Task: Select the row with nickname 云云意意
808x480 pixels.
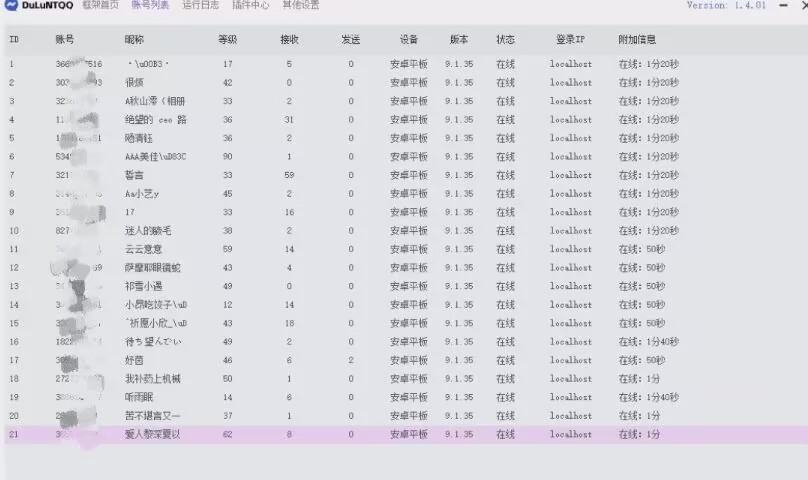Action: 404,249
